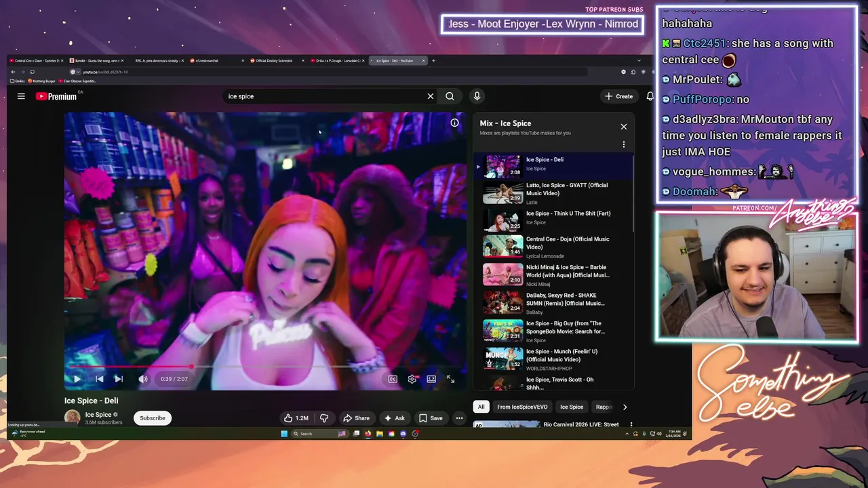Screen dimensions: 868x488
Task: Subscribe to Ice Spice channel
Action: [153, 418]
